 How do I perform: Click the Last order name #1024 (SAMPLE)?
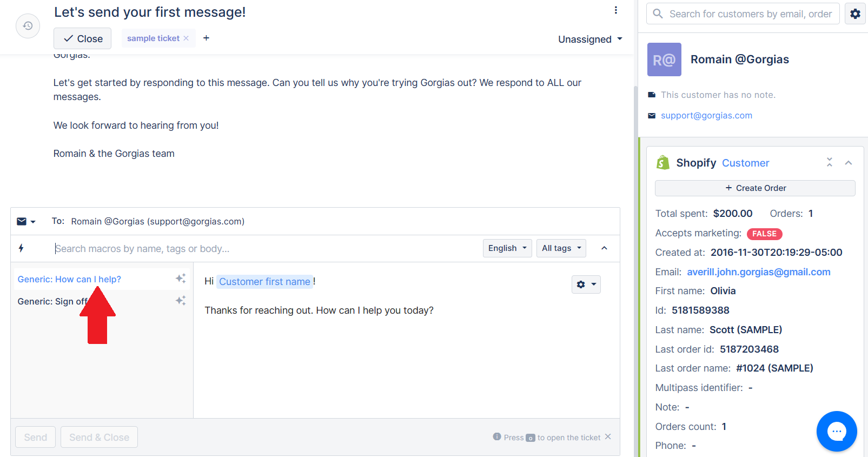click(774, 368)
